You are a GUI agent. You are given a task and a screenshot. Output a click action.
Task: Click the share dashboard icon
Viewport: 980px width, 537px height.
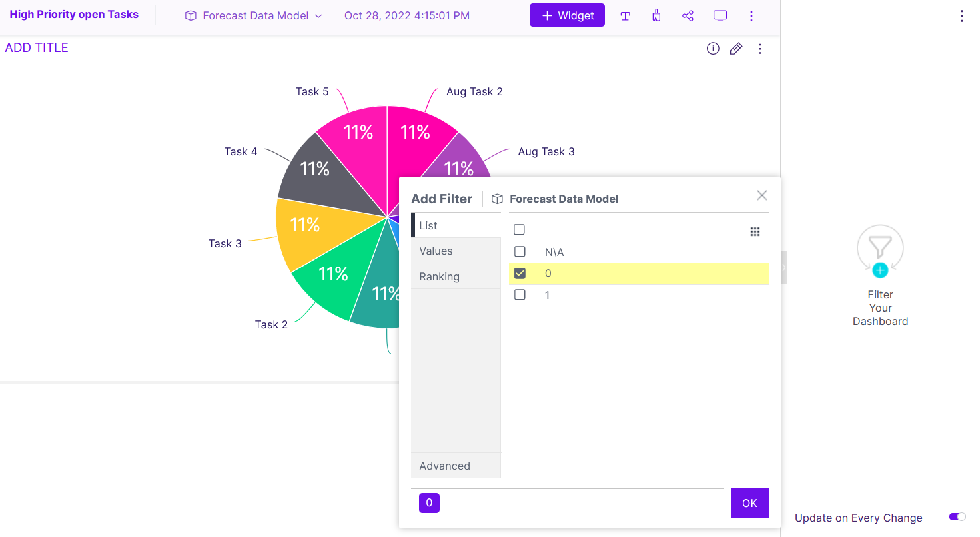[688, 15]
